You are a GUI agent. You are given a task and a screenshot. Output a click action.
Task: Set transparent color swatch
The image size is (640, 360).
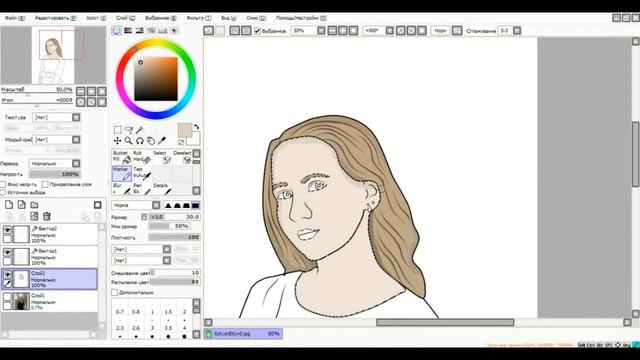click(x=181, y=142)
